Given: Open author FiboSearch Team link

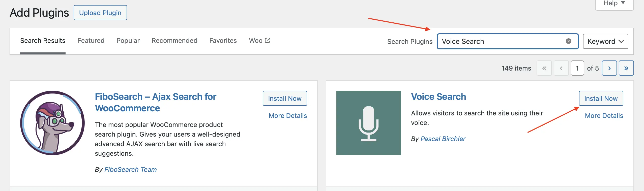Looking at the screenshot, I should click(x=130, y=170).
